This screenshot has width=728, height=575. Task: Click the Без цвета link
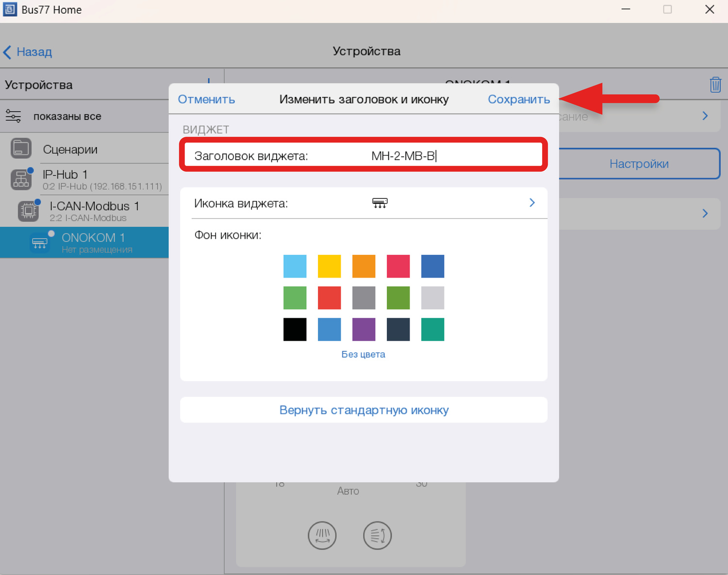pos(363,354)
